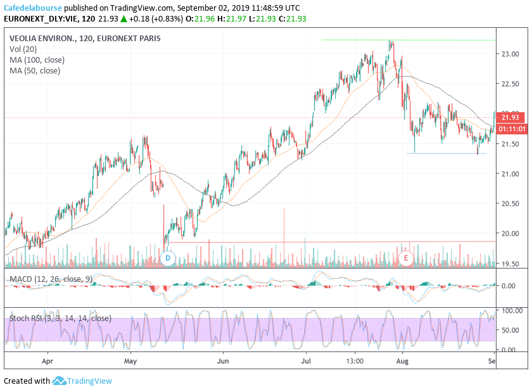Open the dividend 'D' marker on chart

168,258
